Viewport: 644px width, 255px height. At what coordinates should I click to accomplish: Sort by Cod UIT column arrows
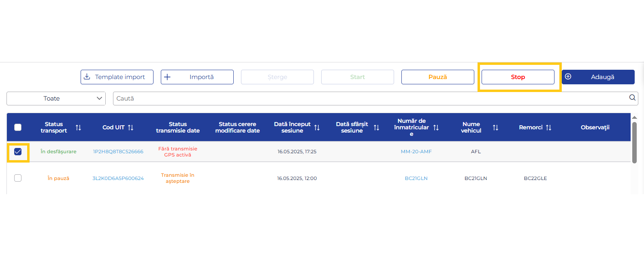pos(130,128)
